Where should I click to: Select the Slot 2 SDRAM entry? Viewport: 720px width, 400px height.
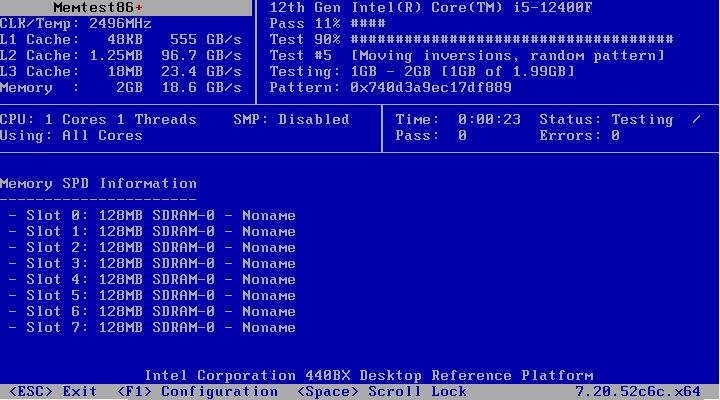pos(152,248)
